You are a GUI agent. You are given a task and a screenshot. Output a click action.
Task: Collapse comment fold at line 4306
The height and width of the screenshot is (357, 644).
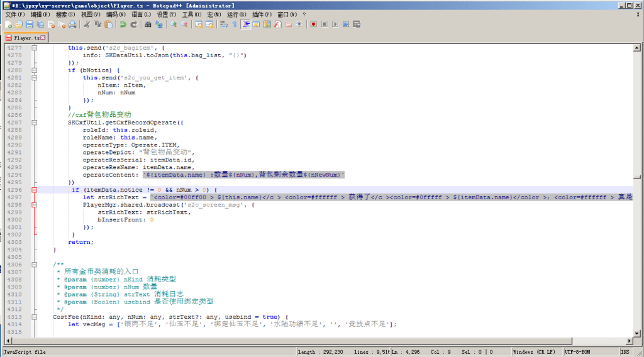tap(35, 265)
